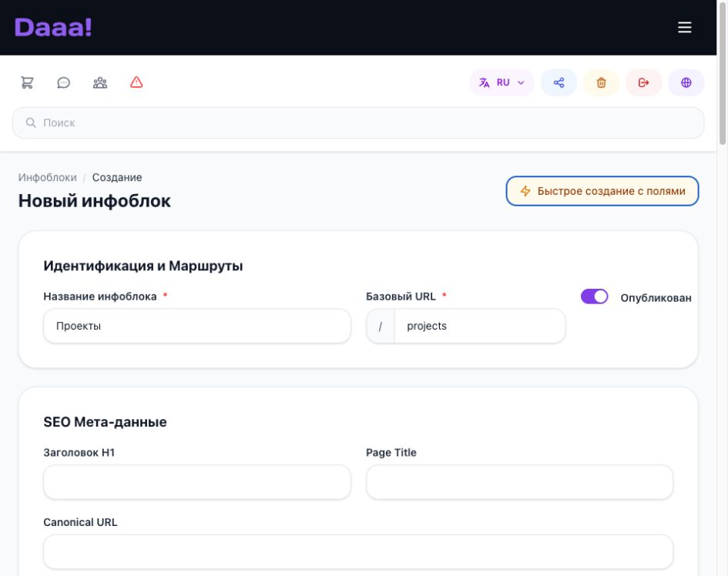The image size is (728, 576).
Task: Click the Базовый URL projects field
Action: pos(480,326)
